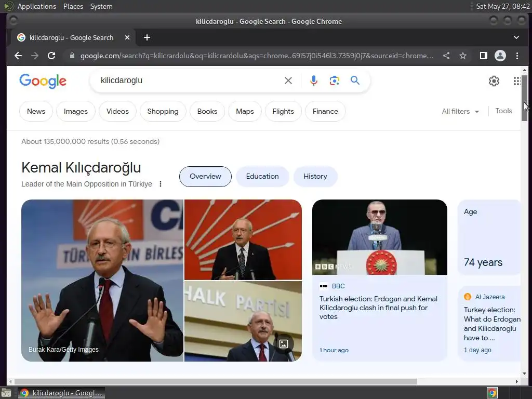Open more options beside Leader of the Main Opposition
This screenshot has height=399, width=532.
coord(161,184)
